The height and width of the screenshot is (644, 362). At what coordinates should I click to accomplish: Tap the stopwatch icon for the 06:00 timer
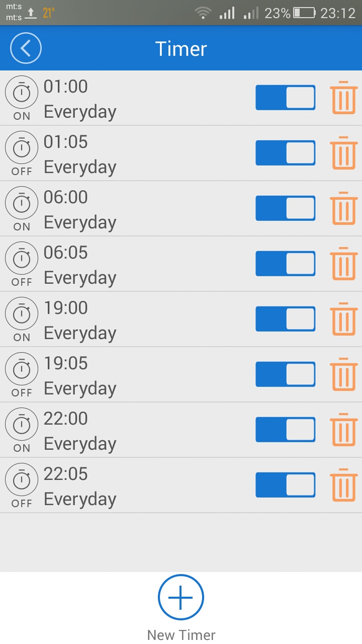coord(22,203)
